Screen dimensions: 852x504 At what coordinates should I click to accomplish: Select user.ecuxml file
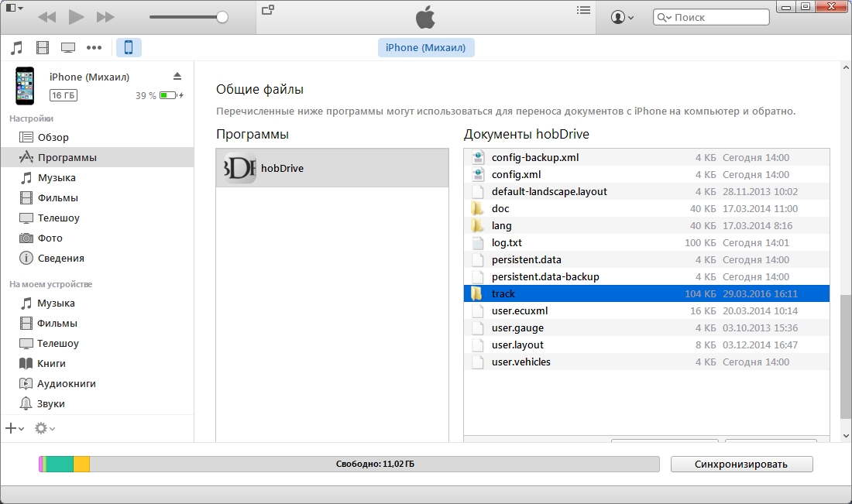(647, 310)
